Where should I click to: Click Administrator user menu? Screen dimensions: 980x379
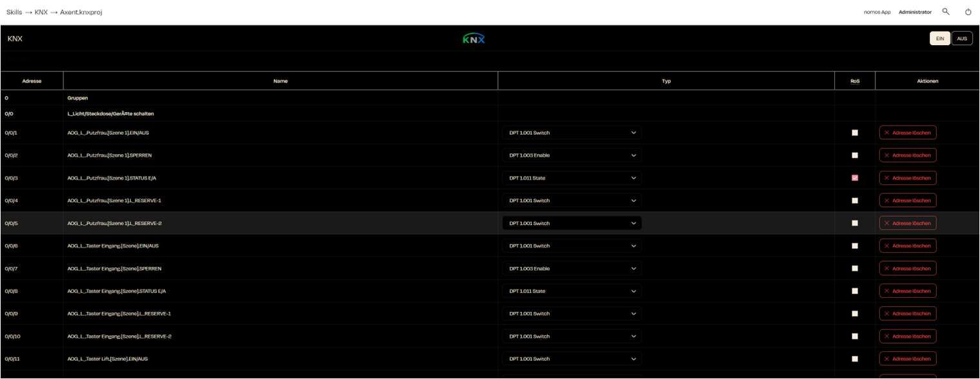pyautogui.click(x=915, y=12)
